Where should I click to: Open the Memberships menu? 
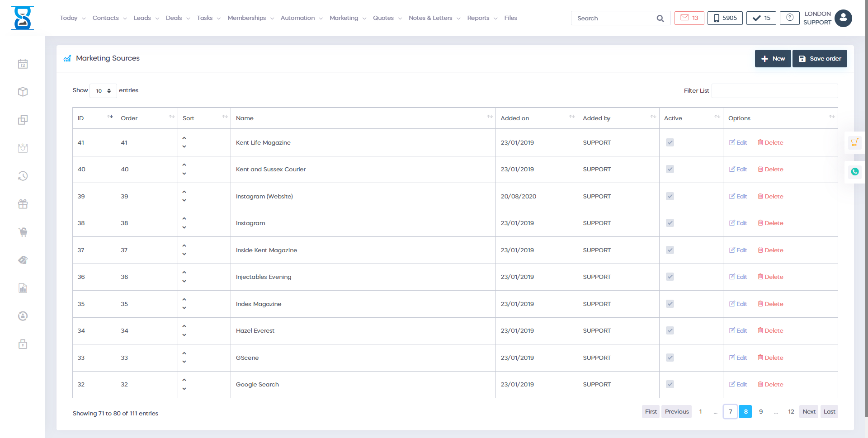point(250,18)
